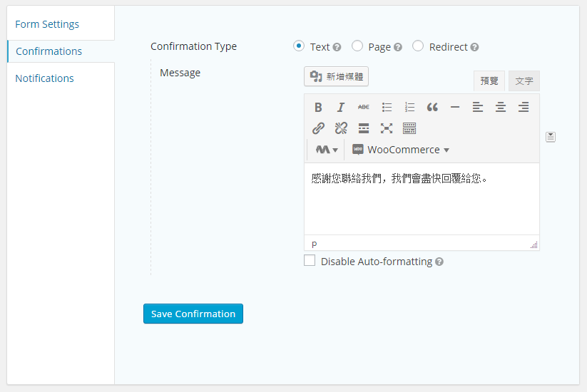587x392 pixels.
Task: Center align the message text
Action: [x=501, y=108]
